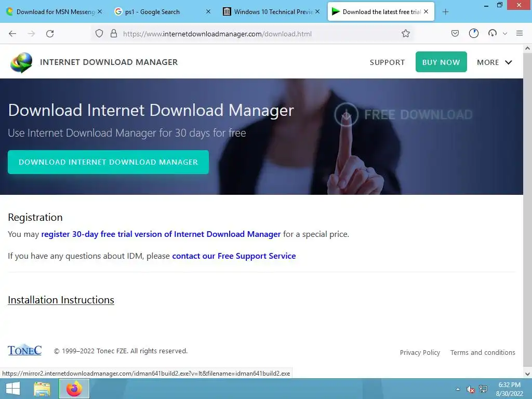Viewport: 532px width, 399px height.
Task: Click the circular timer extension icon
Action: click(474, 33)
